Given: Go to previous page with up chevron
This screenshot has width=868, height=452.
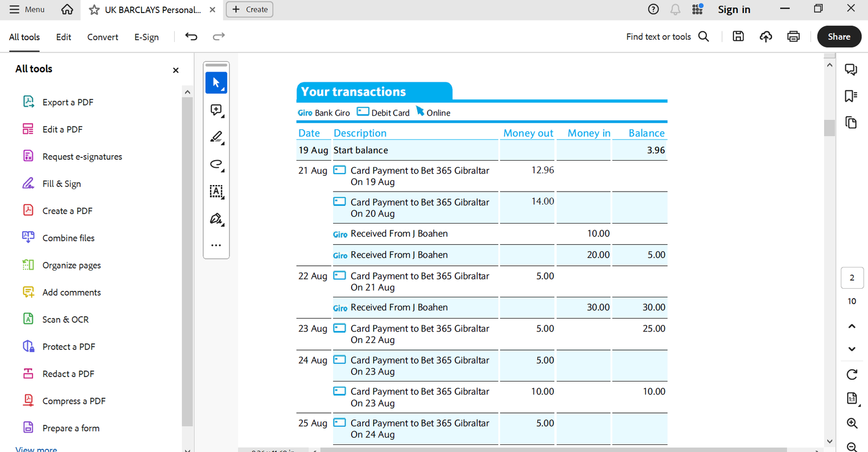Looking at the screenshot, I should [x=852, y=326].
